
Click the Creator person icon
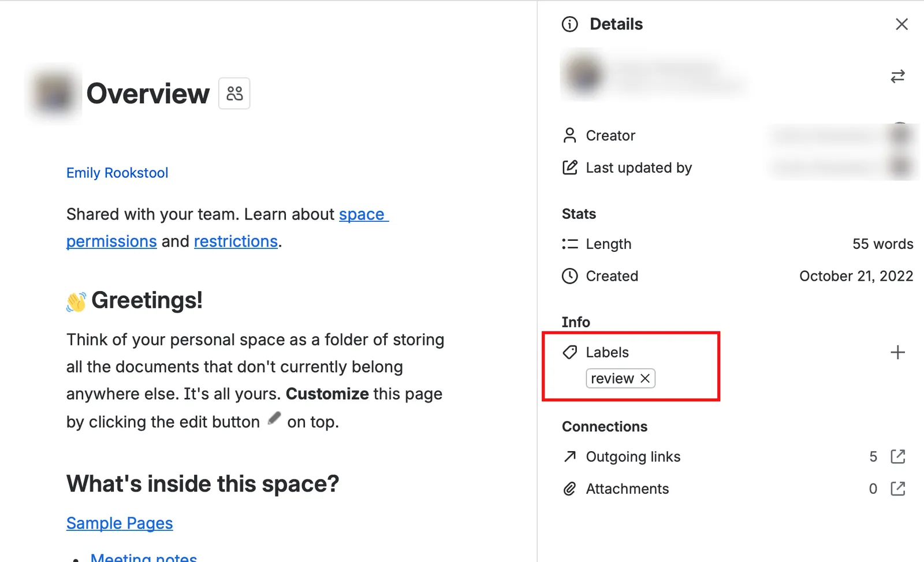click(x=570, y=135)
